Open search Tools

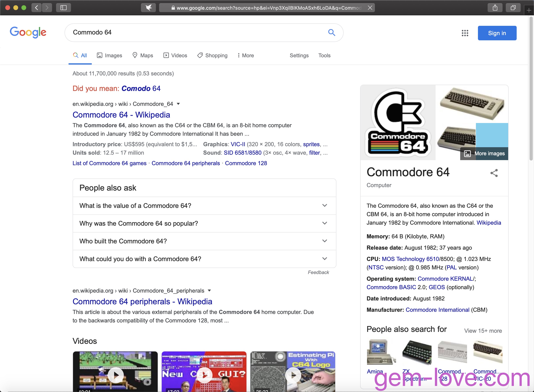(x=324, y=55)
